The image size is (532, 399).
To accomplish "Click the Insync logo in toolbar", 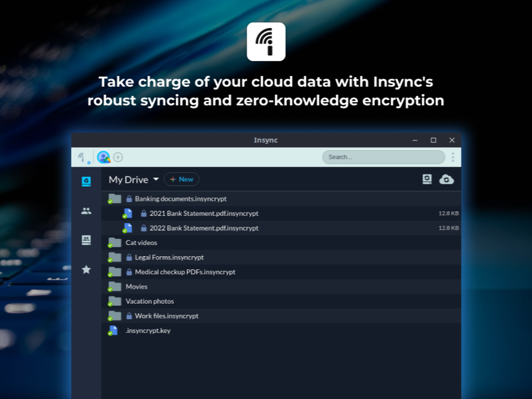I will pos(82,157).
